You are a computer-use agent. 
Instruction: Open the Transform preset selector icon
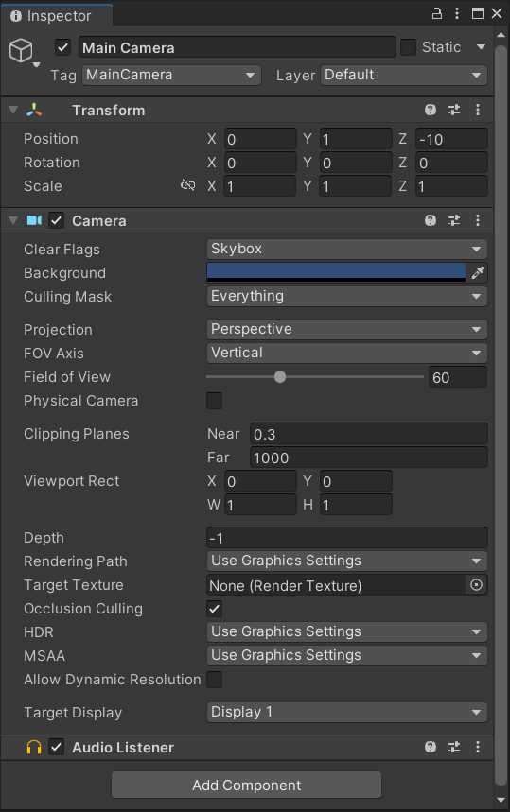pyautogui.click(x=454, y=110)
